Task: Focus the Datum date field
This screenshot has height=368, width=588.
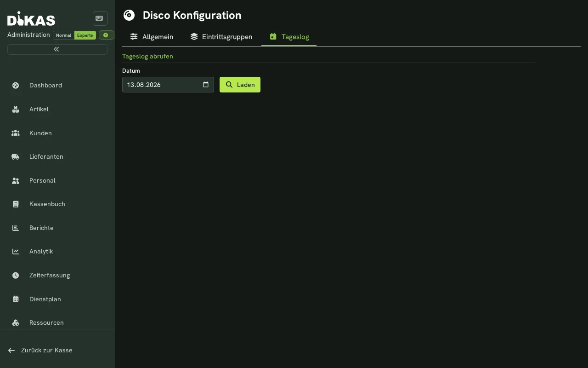Action: pyautogui.click(x=168, y=85)
